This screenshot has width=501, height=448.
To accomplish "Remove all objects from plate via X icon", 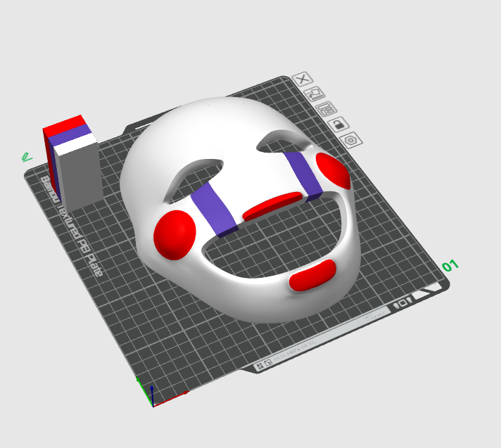I will tap(303, 79).
